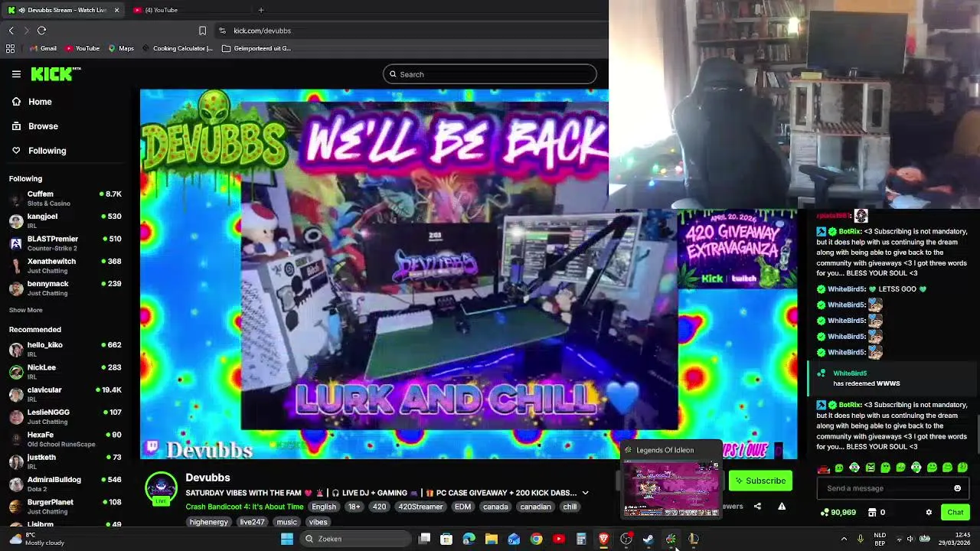This screenshot has width=980, height=551.
Task: Bookmark this page with the bookmark icon
Action: point(202,31)
